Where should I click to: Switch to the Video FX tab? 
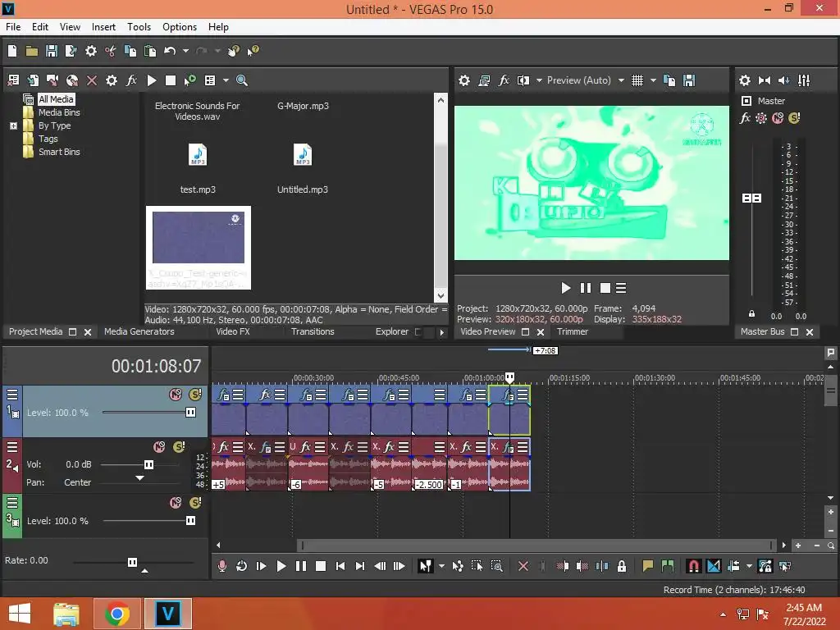232,331
